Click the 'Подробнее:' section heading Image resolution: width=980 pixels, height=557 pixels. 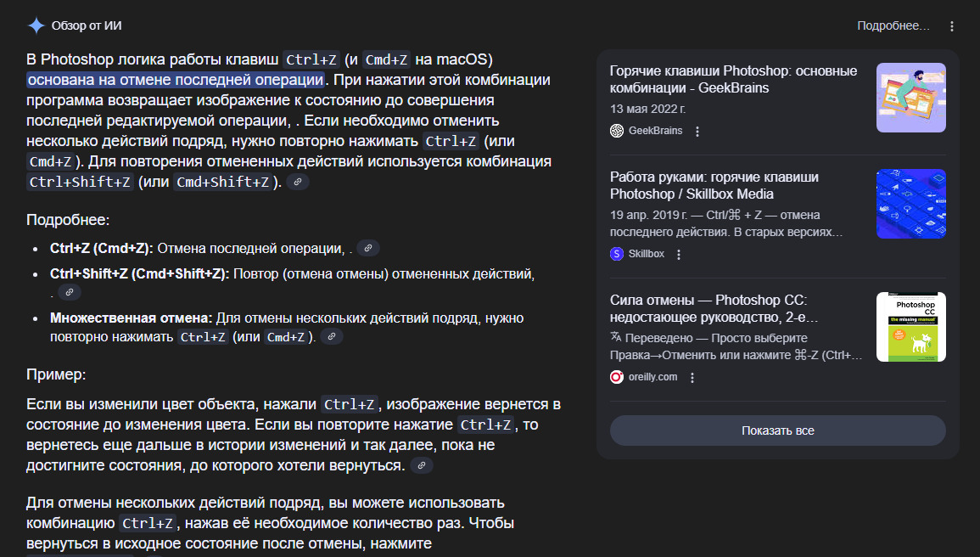68,220
